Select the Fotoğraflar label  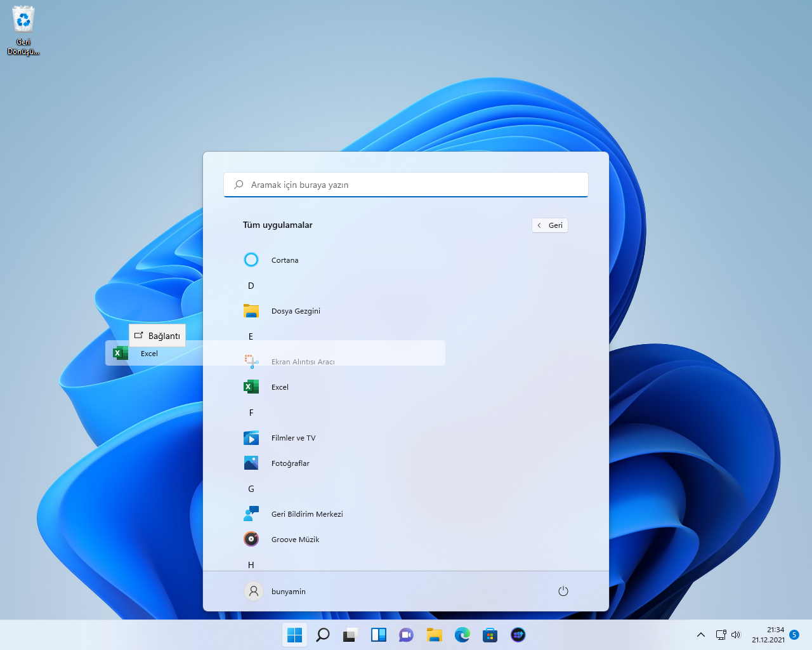[291, 463]
